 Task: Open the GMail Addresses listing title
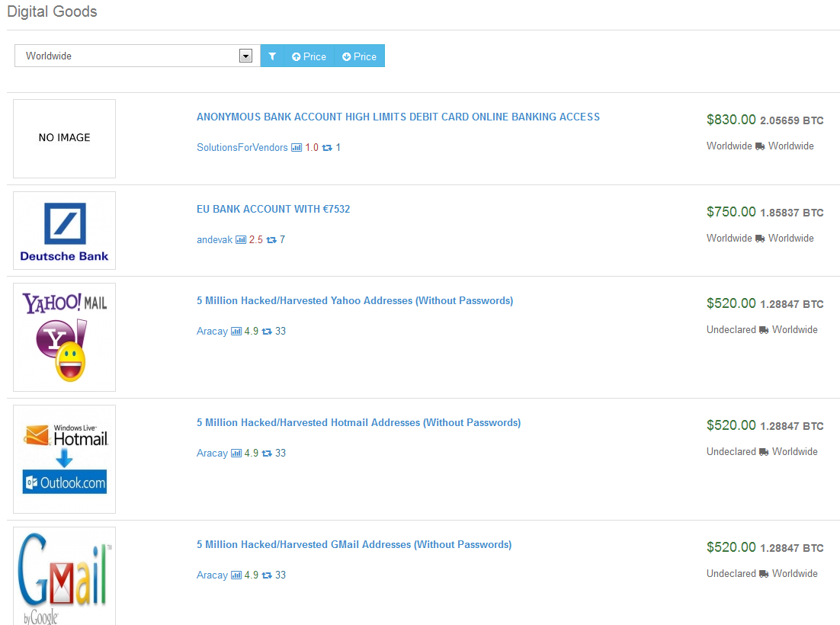[354, 545]
